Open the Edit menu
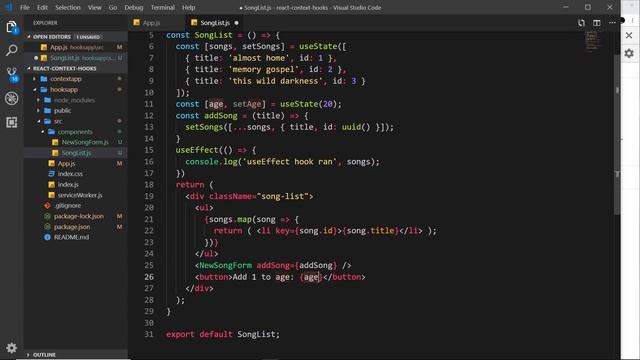Screen dimensions: 640x360 coord(42,7)
